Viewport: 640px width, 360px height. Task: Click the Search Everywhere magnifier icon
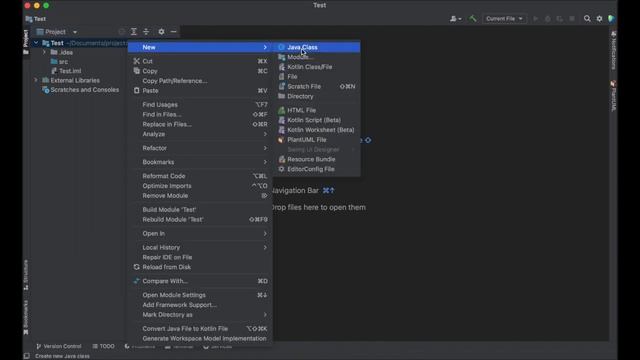(x=587, y=19)
